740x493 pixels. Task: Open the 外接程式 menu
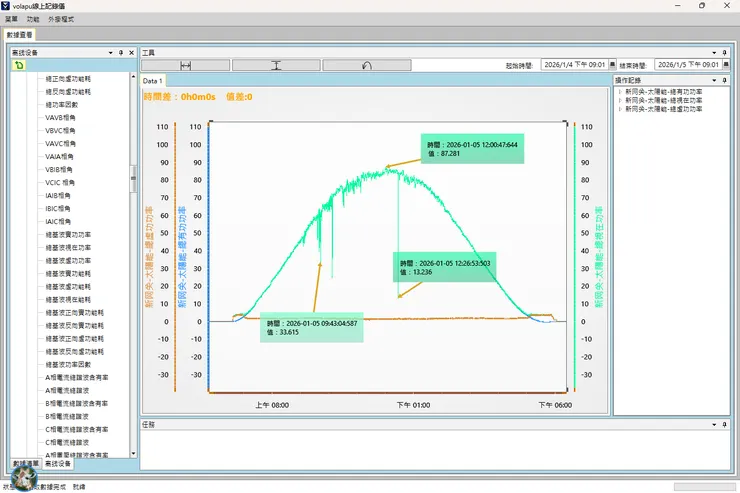click(x=61, y=19)
